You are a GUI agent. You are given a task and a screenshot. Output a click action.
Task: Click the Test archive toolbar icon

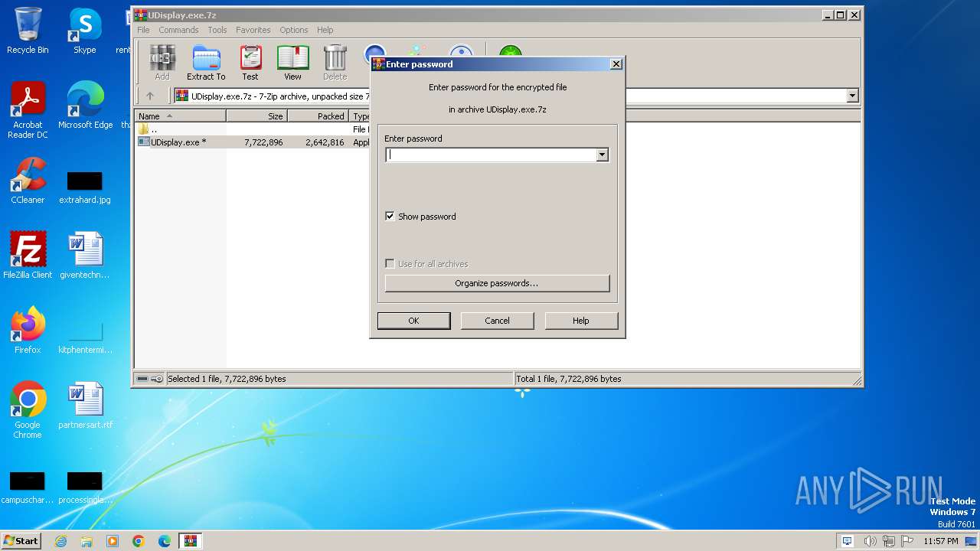[250, 63]
